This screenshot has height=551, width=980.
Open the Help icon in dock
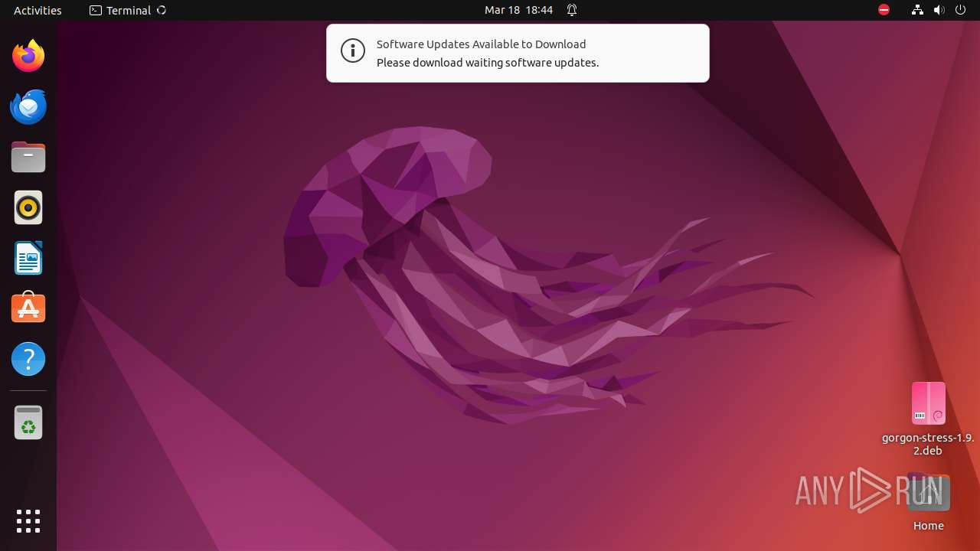point(28,359)
